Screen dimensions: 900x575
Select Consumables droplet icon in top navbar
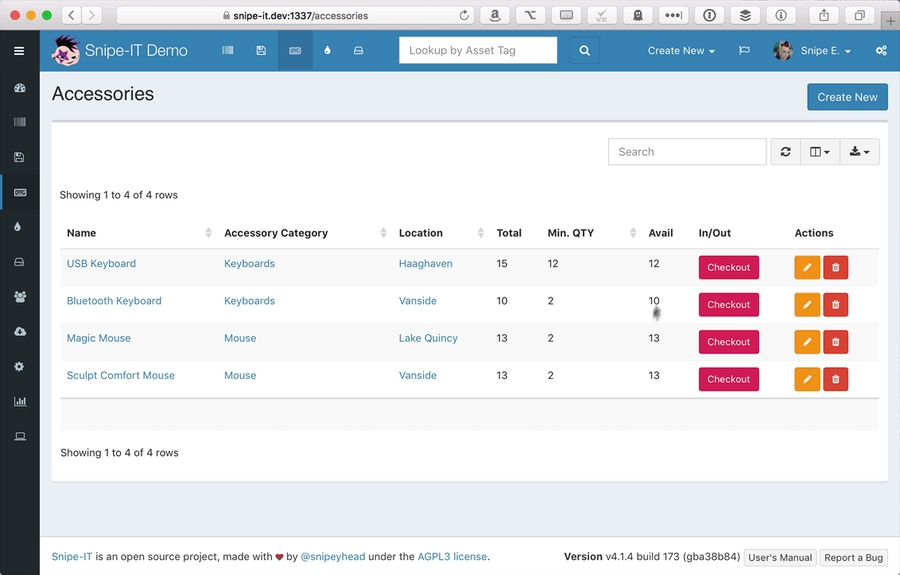click(327, 50)
